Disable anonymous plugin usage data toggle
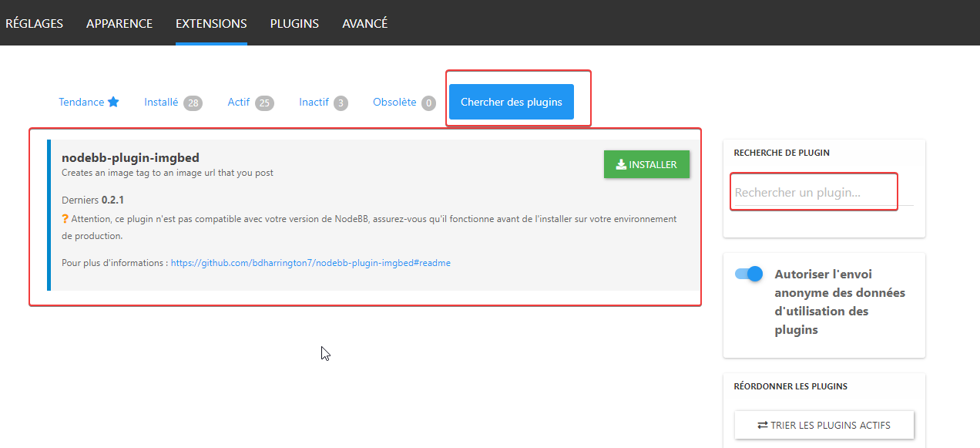 tap(748, 274)
